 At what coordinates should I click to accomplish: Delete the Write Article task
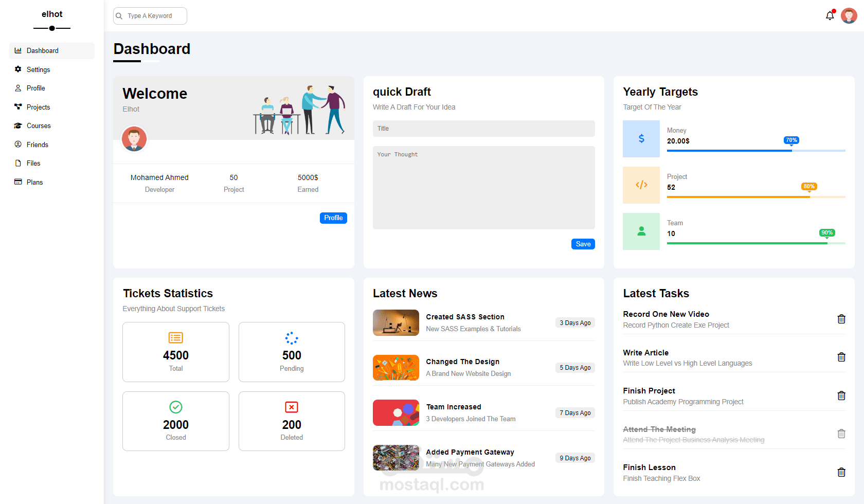coord(841,357)
